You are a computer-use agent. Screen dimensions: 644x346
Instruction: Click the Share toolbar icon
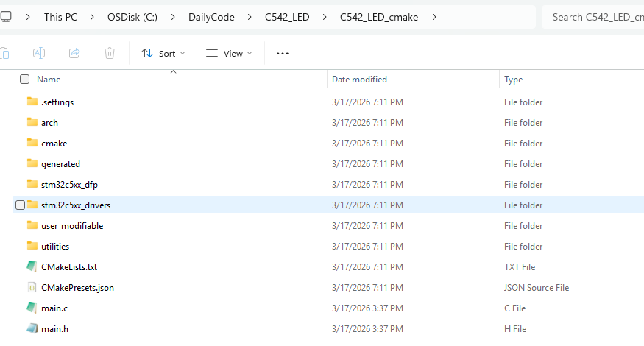(x=74, y=53)
